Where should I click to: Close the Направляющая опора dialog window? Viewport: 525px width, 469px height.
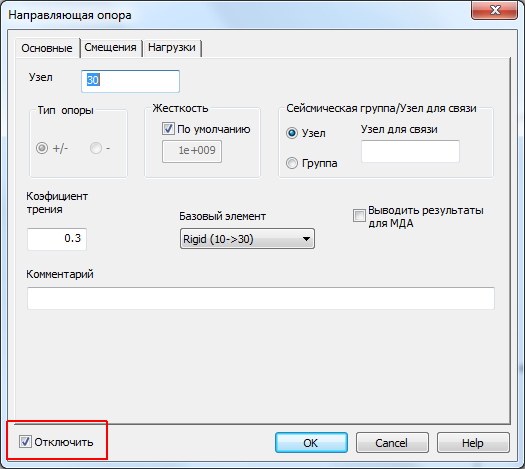[x=495, y=10]
